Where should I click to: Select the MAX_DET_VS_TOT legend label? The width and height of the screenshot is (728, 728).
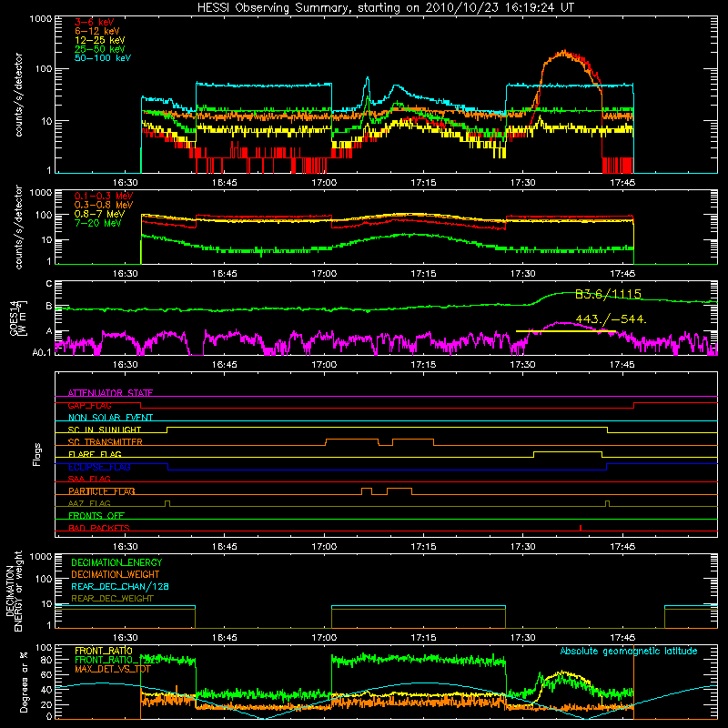[113, 669]
